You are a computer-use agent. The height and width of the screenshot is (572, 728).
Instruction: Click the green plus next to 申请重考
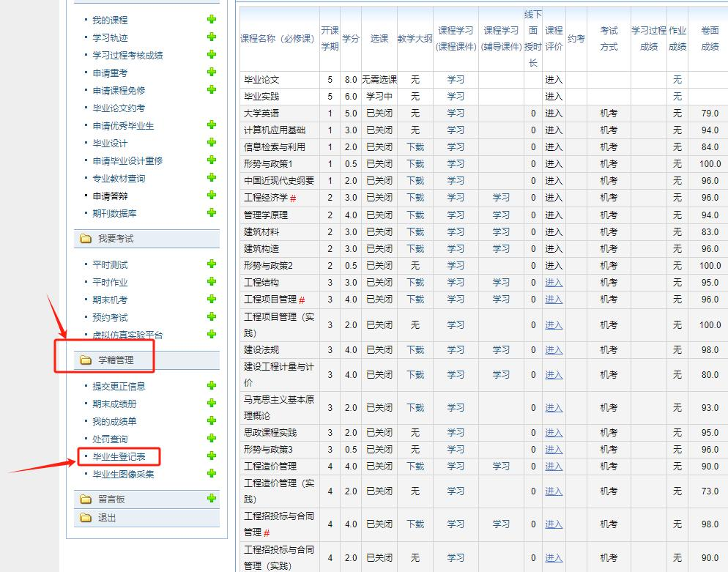coord(212,73)
